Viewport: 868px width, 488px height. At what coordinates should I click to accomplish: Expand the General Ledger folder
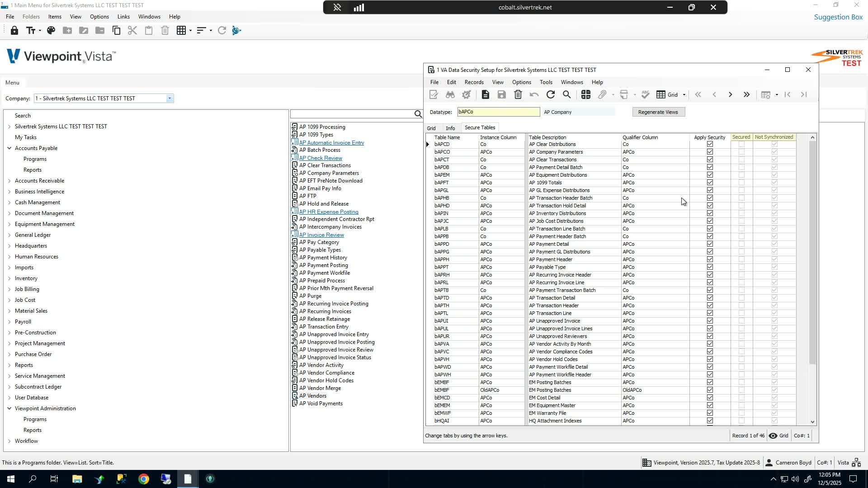point(9,235)
